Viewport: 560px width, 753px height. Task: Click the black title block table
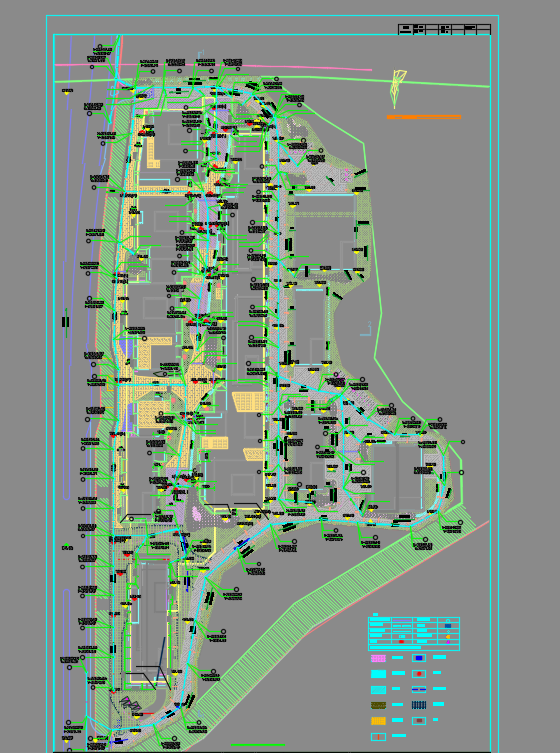pos(444,29)
